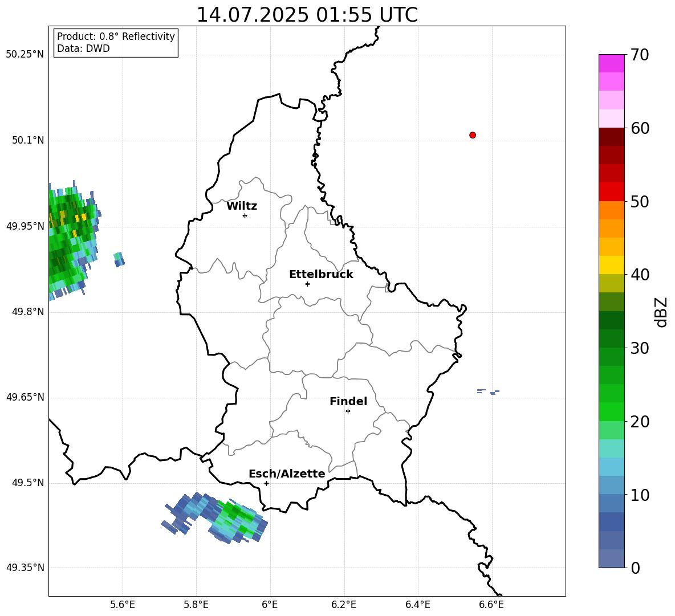
Task: Click the Wiltz city label
Action: [x=242, y=206]
